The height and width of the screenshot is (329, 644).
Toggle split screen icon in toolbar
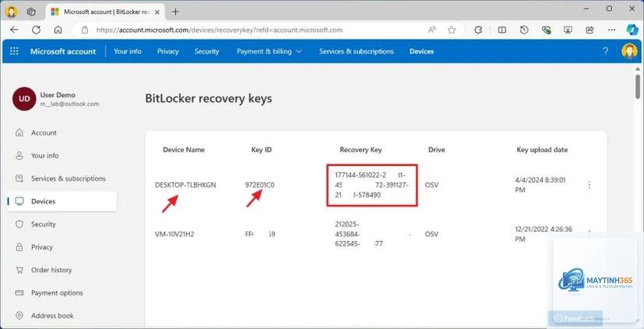(502, 30)
